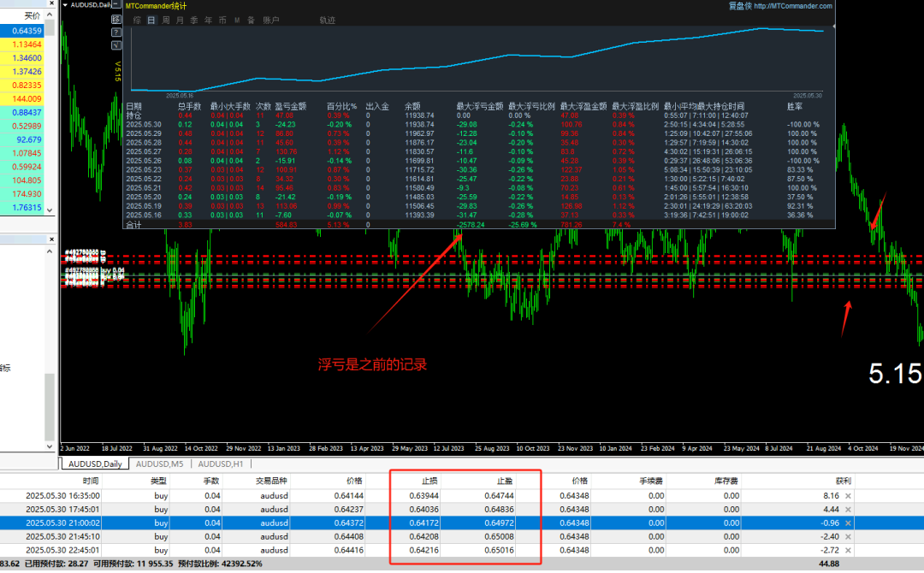Click the stop loss value 0.63944
This screenshot has height=573, width=924.
pyautogui.click(x=423, y=496)
